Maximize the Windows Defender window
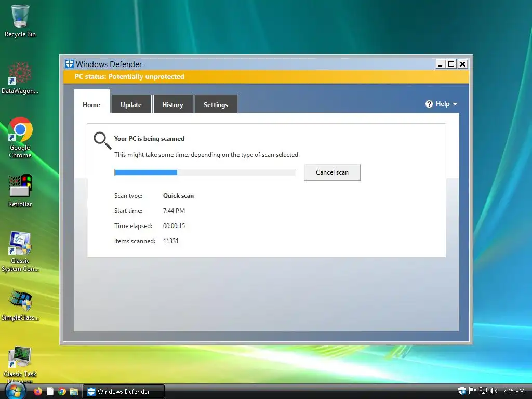The image size is (532, 399). 451,64
